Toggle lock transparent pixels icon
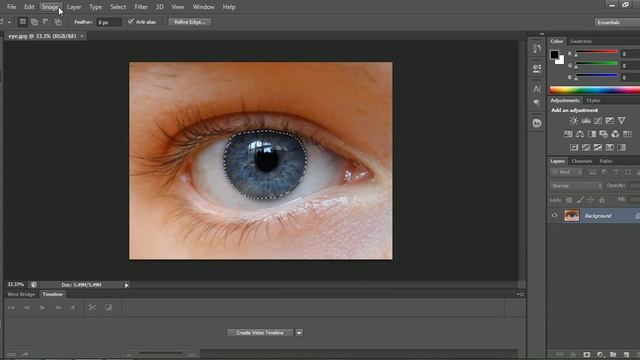This screenshot has width=640, height=360. 569,200
